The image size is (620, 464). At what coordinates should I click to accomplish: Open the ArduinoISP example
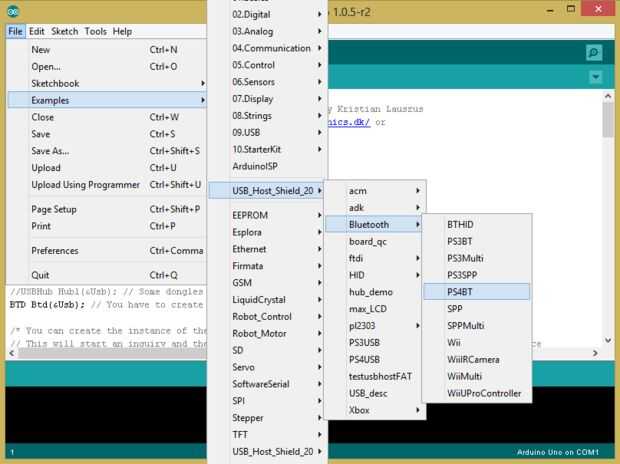pos(267,166)
